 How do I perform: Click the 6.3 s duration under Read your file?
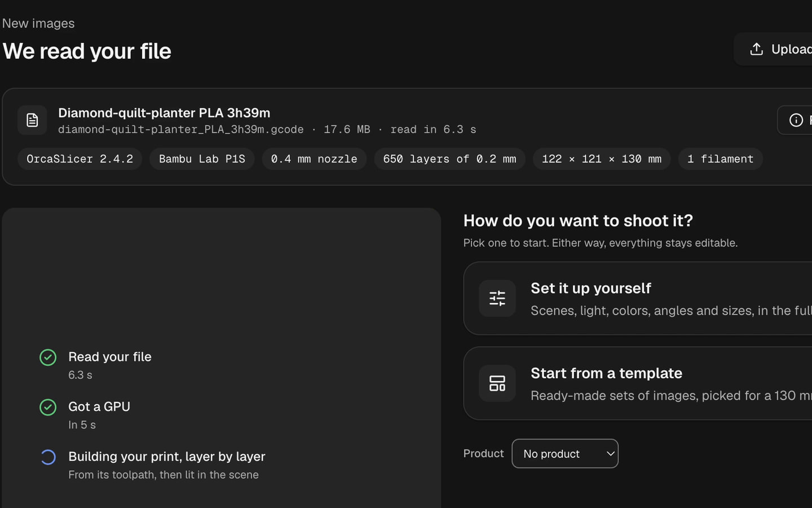pyautogui.click(x=80, y=375)
